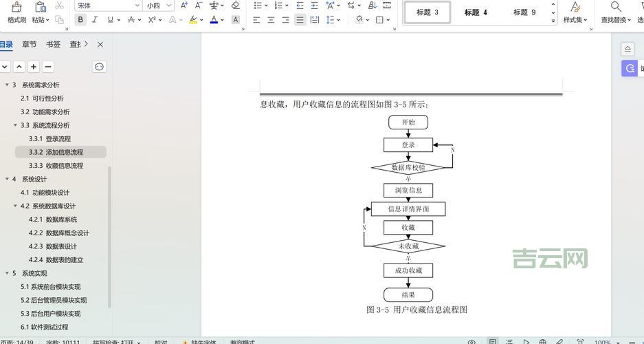Switch to the 章节 navigation tab
This screenshot has height=344, width=644.
(x=29, y=45)
